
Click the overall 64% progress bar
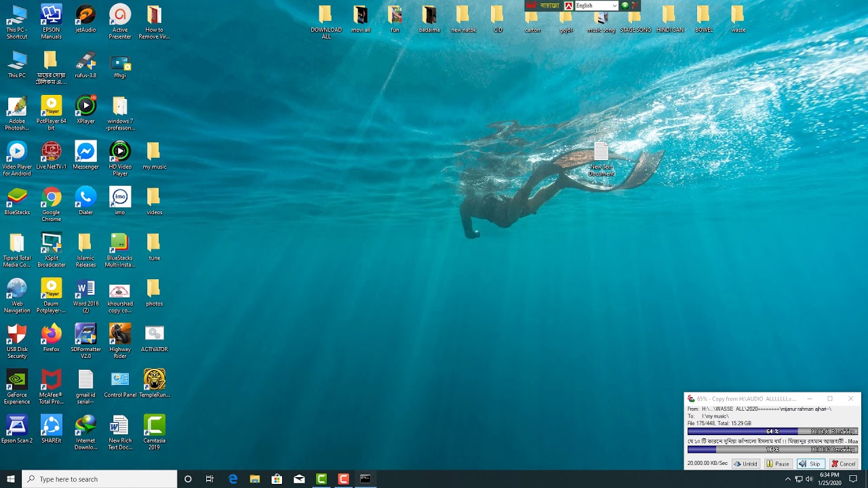point(772,431)
